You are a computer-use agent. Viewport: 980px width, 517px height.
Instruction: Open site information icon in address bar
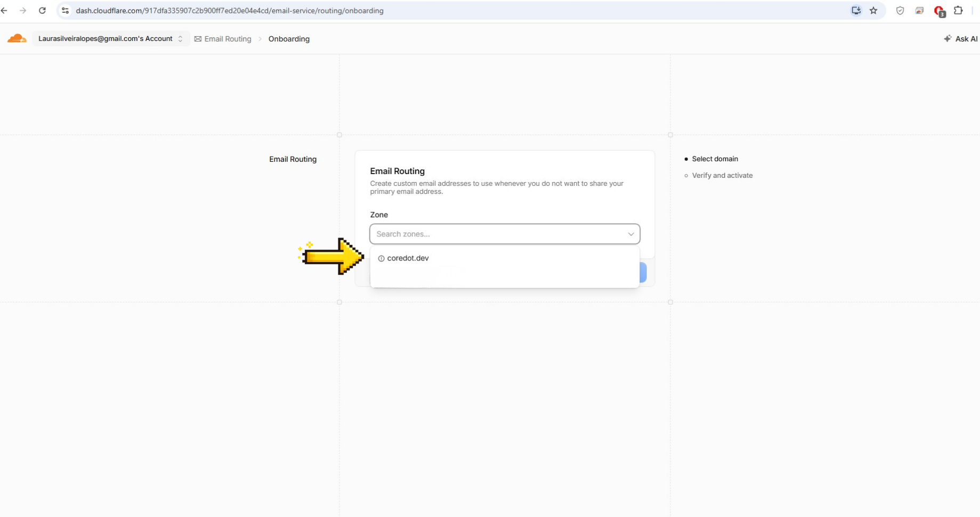(65, 11)
